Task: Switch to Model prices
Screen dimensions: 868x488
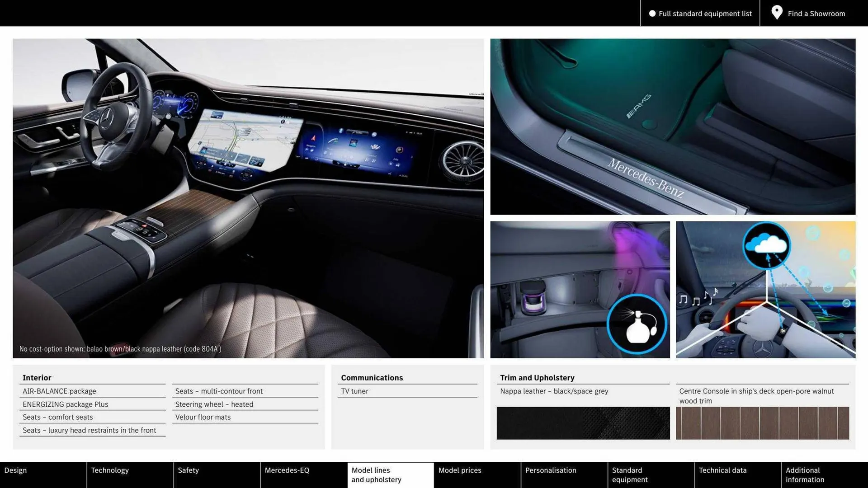Action: coord(460,470)
